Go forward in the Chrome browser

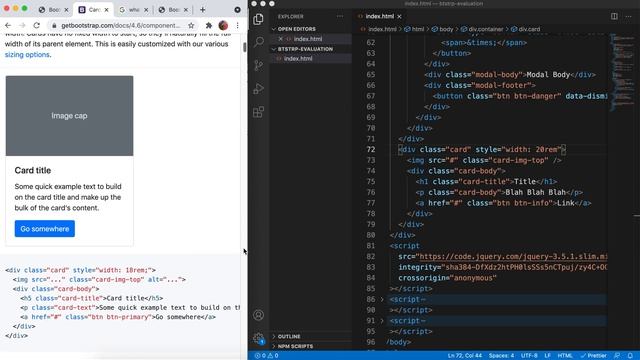coord(22,25)
